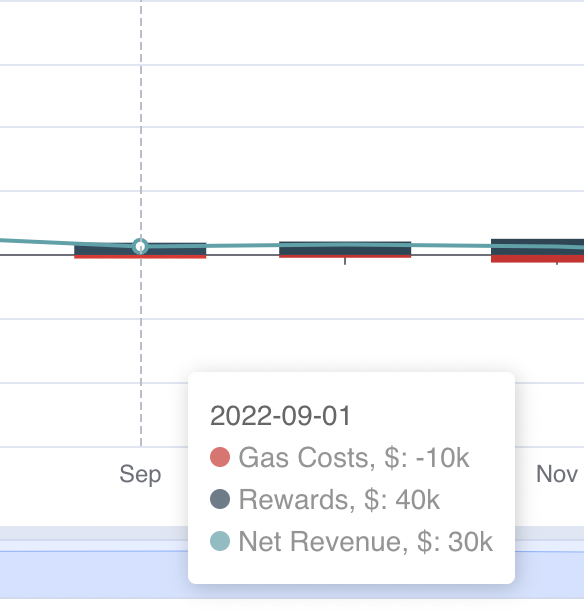Click the tooltip date '2022-09-01'
The width and height of the screenshot is (584, 612).
(x=280, y=416)
